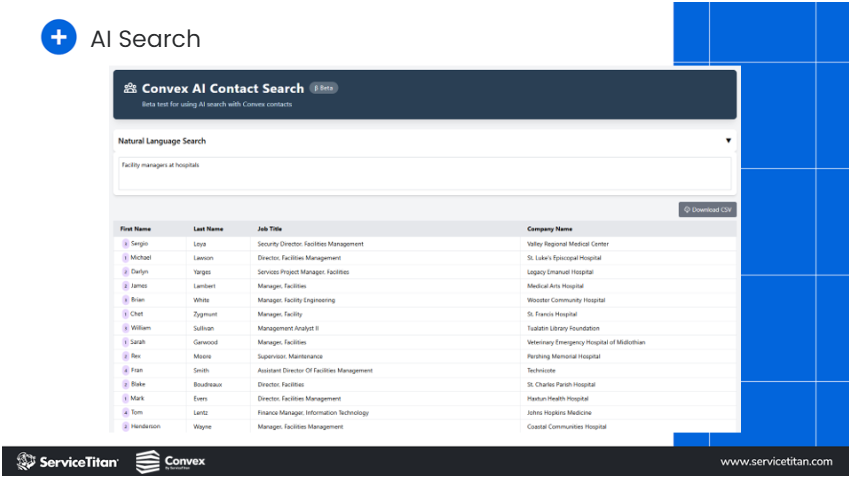The image size is (851, 478).
Task: Select the last name Garwood
Action: tap(205, 343)
